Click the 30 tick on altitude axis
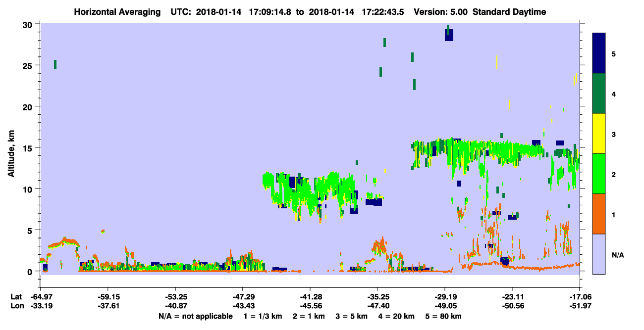 (x=29, y=25)
